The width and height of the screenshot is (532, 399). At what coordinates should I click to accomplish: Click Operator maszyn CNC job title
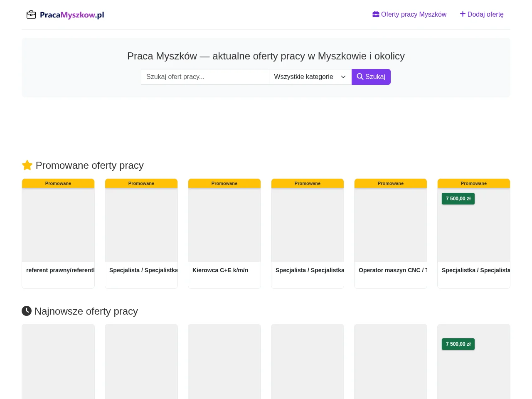pos(393,270)
